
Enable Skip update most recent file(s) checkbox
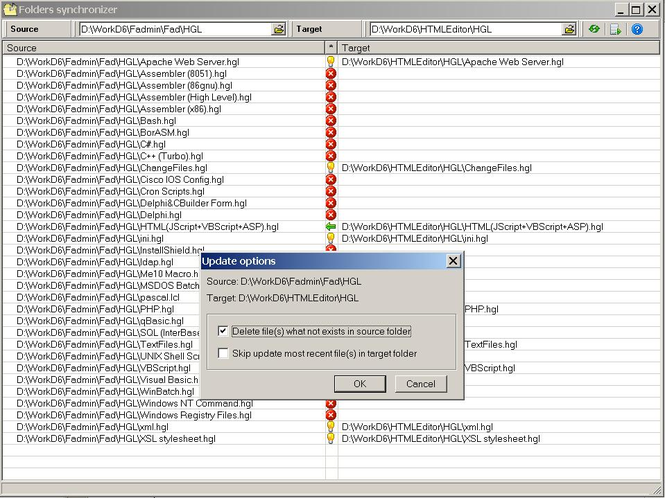point(223,353)
